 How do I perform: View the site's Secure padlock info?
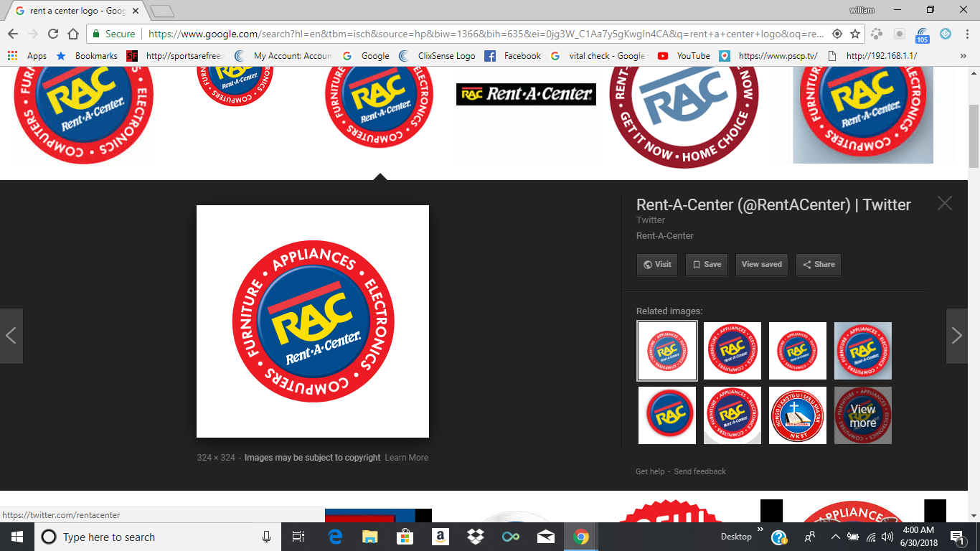113,34
